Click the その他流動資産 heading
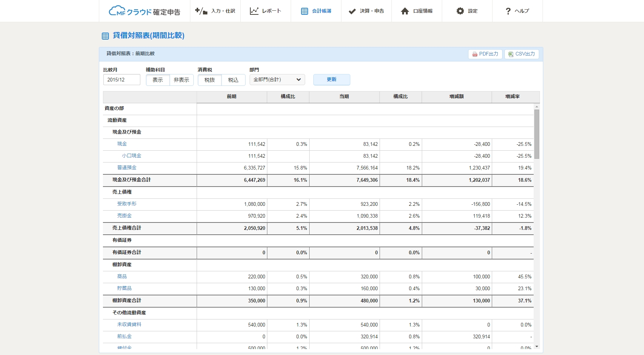Viewport: 644px width, 355px height. [129, 313]
